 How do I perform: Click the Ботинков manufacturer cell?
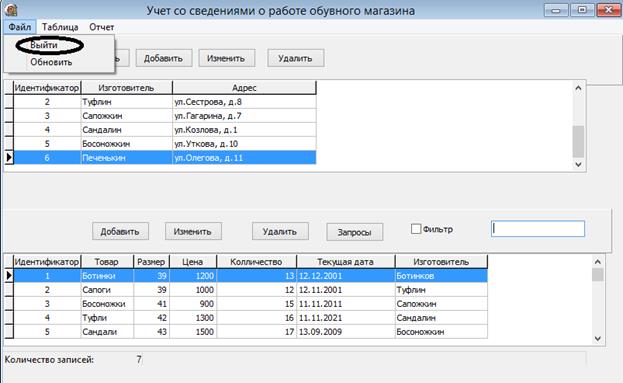pyautogui.click(x=441, y=276)
